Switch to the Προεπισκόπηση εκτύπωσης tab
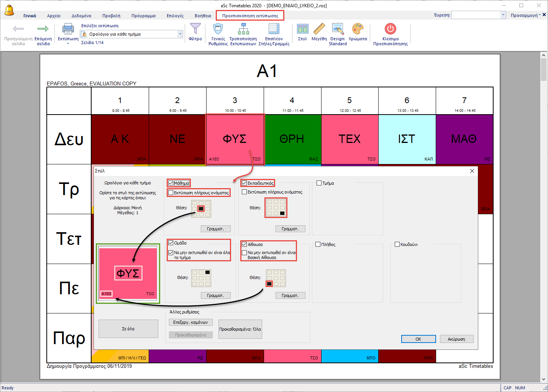This screenshot has height=392, width=548. tap(250, 16)
